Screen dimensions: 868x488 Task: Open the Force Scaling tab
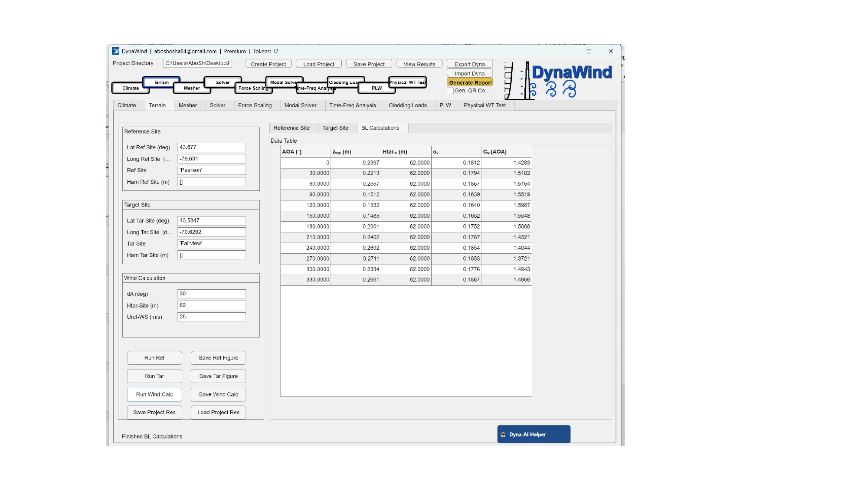click(255, 105)
